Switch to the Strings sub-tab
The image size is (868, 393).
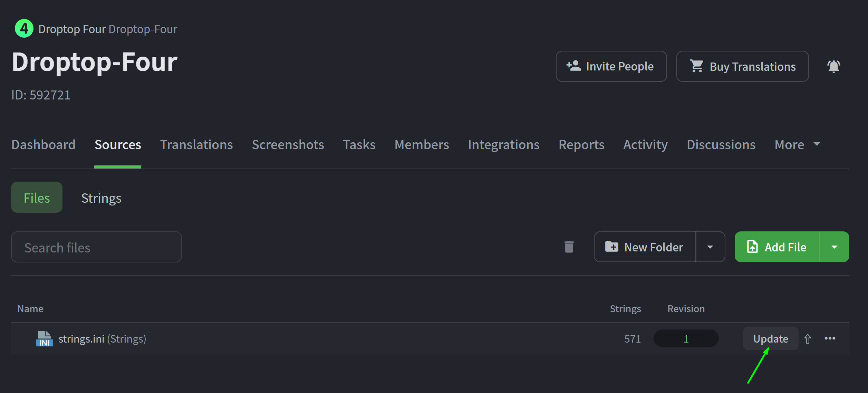pyautogui.click(x=101, y=198)
